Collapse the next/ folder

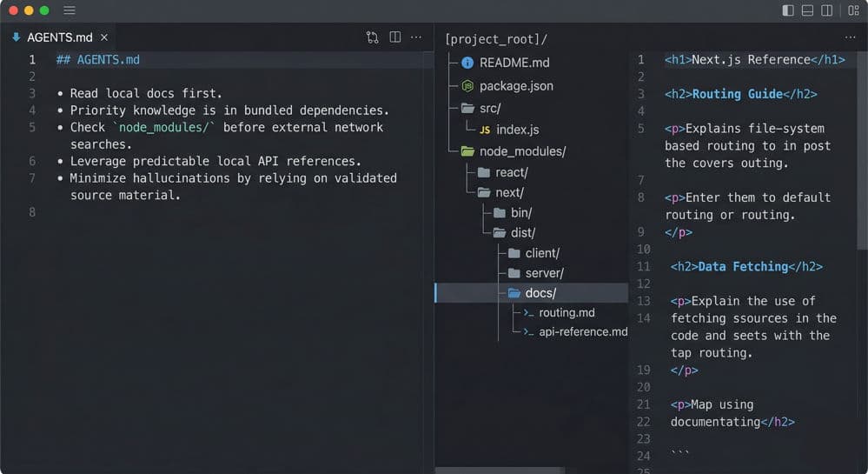(x=509, y=192)
